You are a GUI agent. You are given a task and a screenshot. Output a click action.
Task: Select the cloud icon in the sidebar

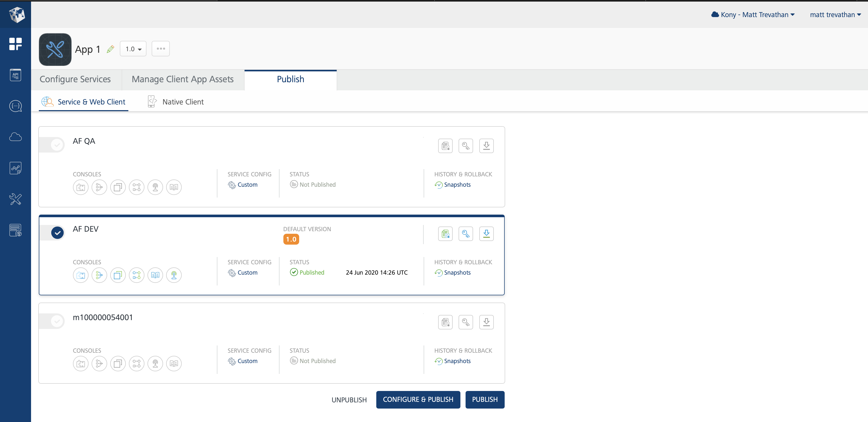tap(15, 137)
